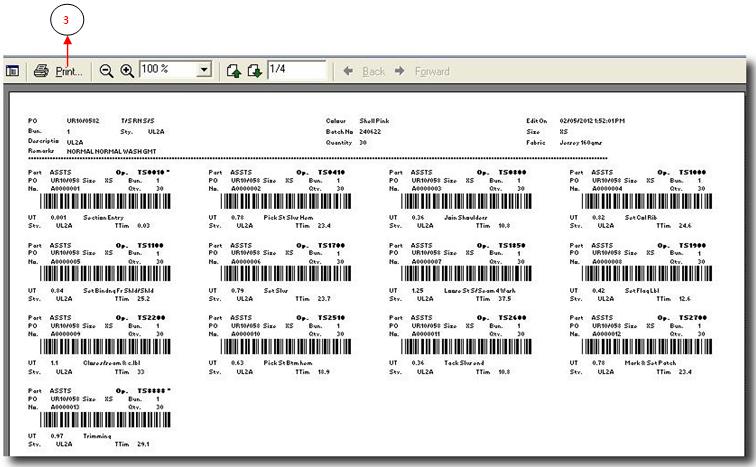756x467 pixels.
Task: Click the printer icon in toolbar
Action: tap(41, 71)
